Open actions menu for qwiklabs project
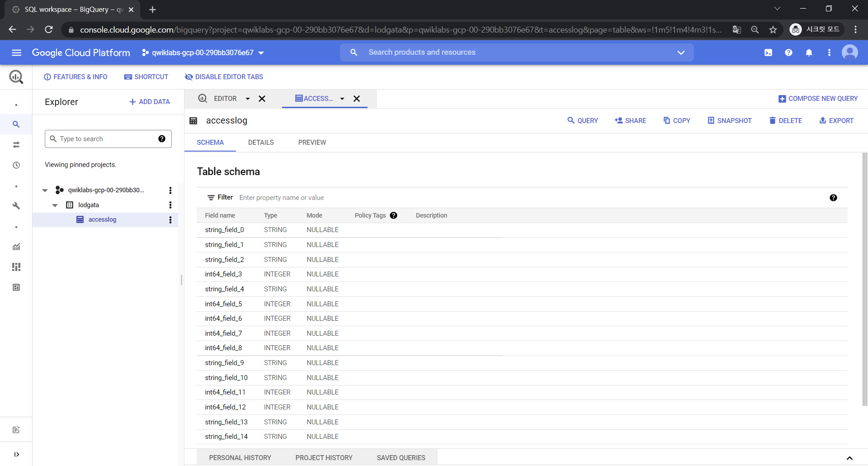 tap(170, 190)
